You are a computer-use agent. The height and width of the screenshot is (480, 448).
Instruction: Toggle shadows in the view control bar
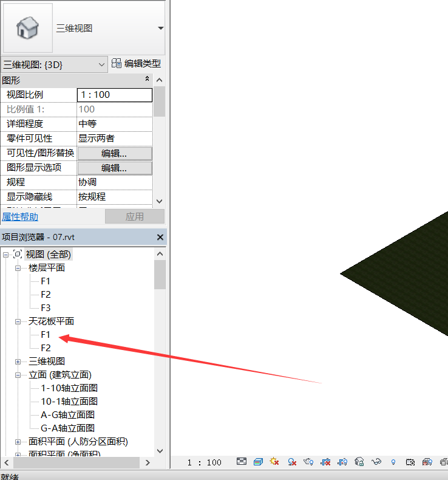point(292,462)
